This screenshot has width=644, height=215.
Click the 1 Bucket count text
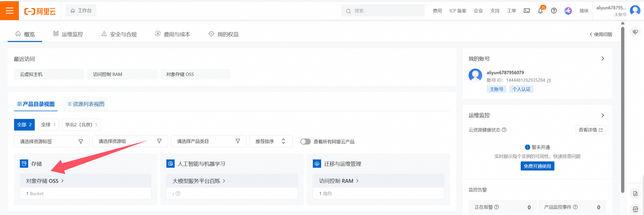click(x=35, y=193)
